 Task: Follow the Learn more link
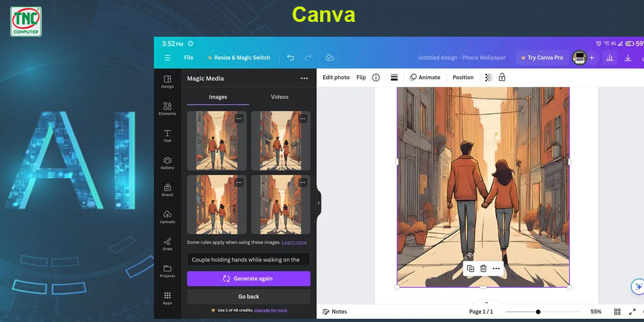click(x=294, y=242)
